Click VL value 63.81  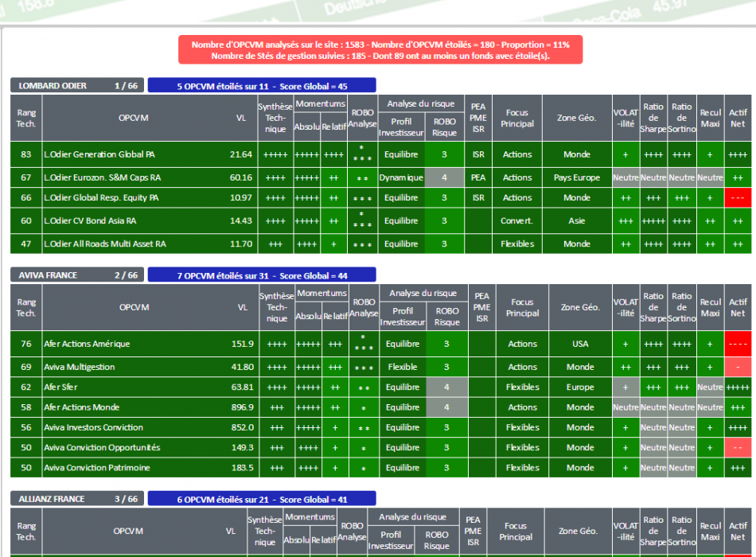pyautogui.click(x=243, y=388)
